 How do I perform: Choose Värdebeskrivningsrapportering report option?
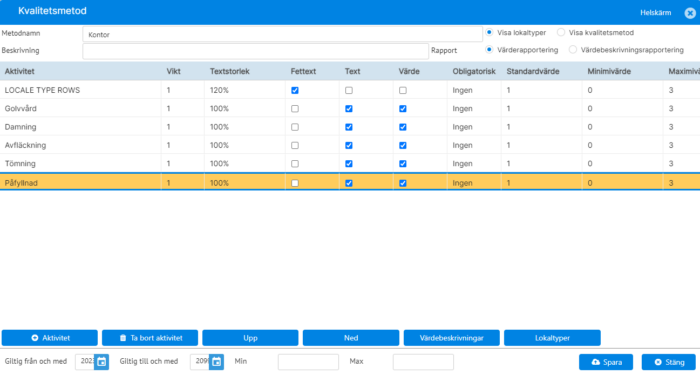tap(573, 50)
